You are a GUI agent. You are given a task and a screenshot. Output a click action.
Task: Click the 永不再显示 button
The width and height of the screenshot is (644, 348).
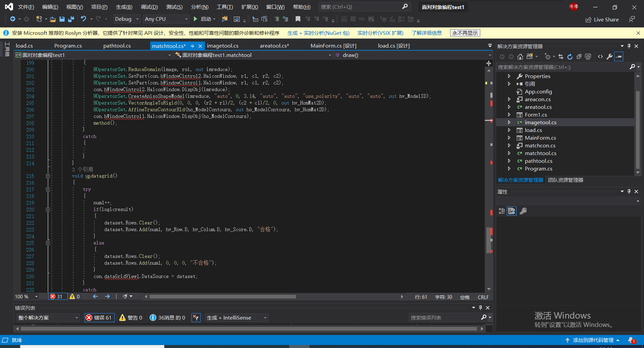pos(465,33)
